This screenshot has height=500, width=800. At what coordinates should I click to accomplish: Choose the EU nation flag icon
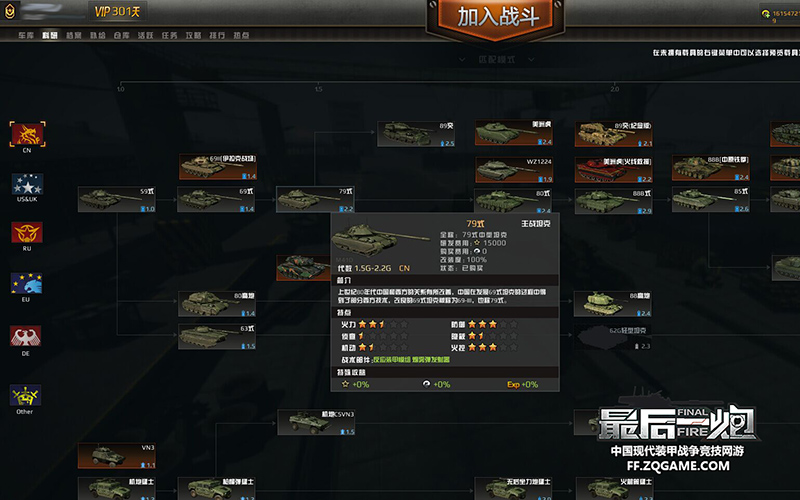click(x=26, y=284)
